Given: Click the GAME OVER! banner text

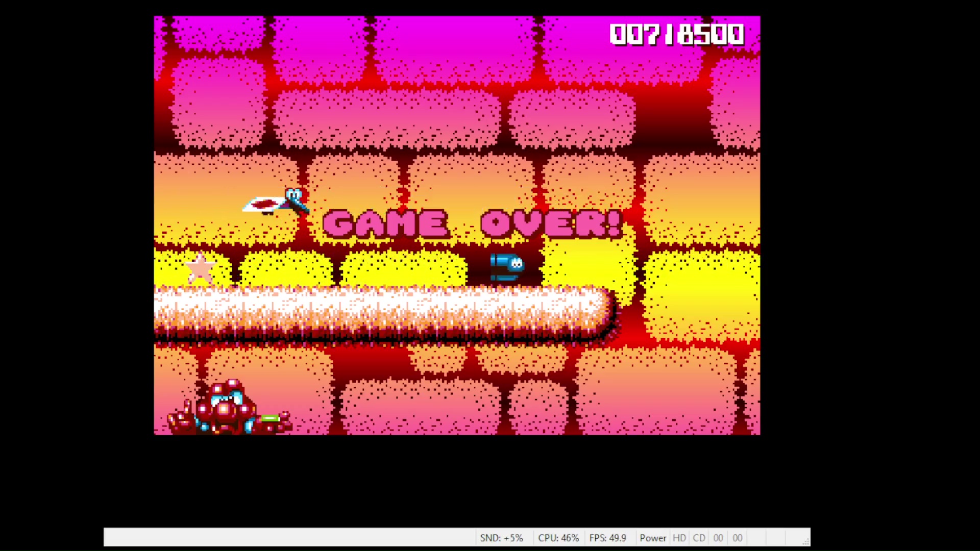Looking at the screenshot, I should [x=473, y=223].
